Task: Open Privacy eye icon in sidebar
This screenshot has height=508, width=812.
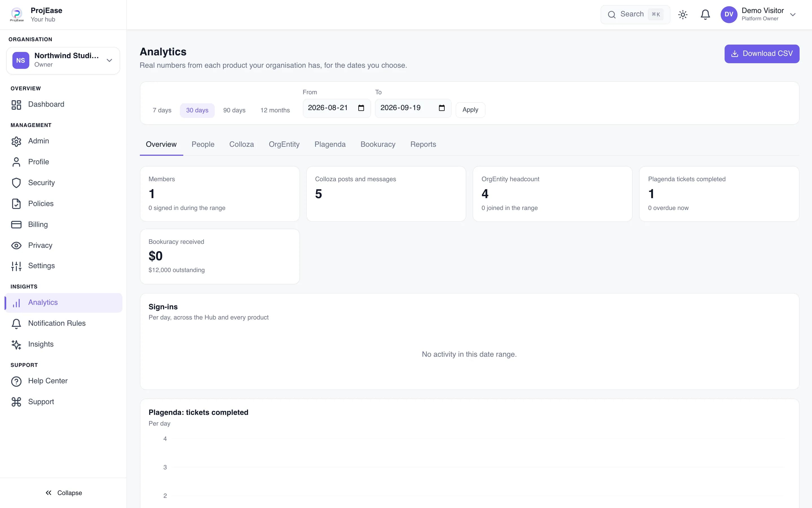Action: [x=16, y=246]
